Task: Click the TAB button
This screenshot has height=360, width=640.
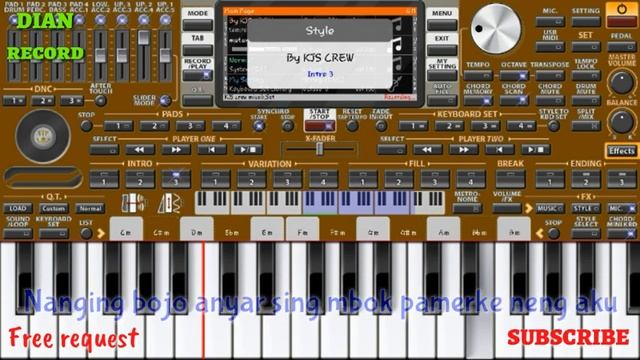Action: click(x=198, y=51)
